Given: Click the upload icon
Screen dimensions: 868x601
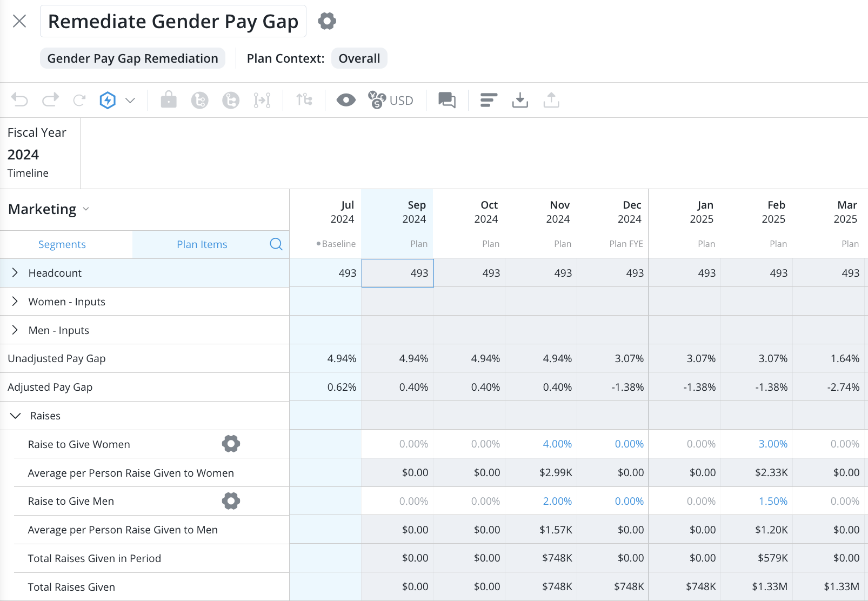Looking at the screenshot, I should tap(551, 100).
